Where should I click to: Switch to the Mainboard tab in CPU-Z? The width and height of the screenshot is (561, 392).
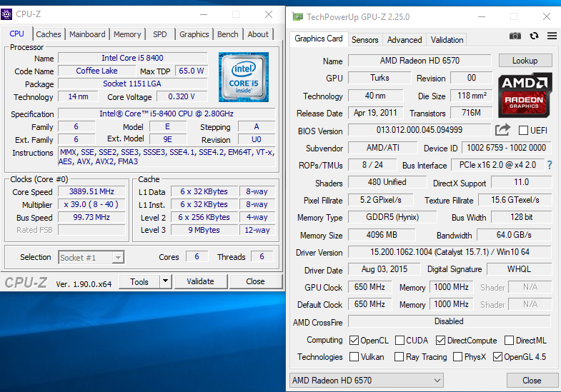click(x=87, y=34)
